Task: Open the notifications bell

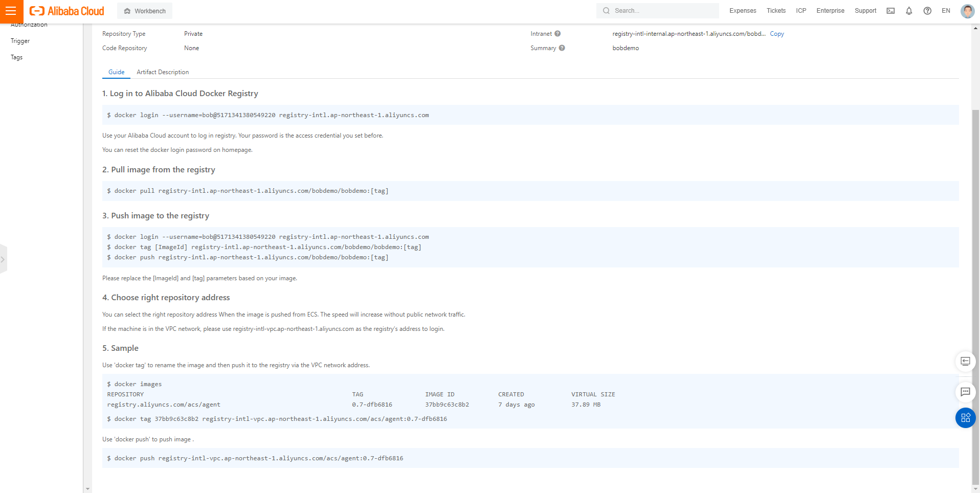Action: pyautogui.click(x=909, y=11)
